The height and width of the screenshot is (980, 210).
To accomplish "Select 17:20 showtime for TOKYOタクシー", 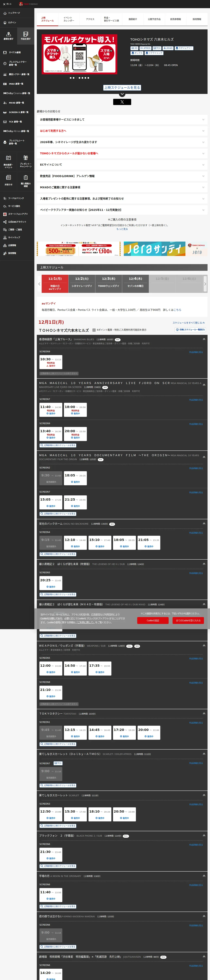I will click(124, 733).
